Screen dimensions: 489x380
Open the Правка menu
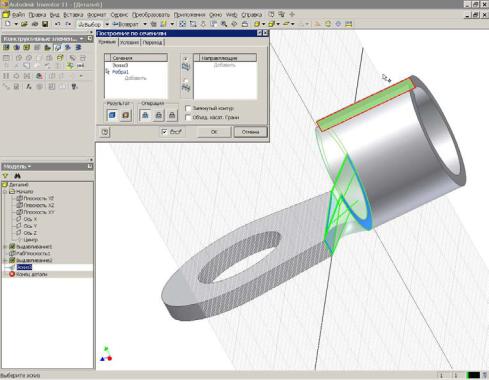[x=37, y=15]
